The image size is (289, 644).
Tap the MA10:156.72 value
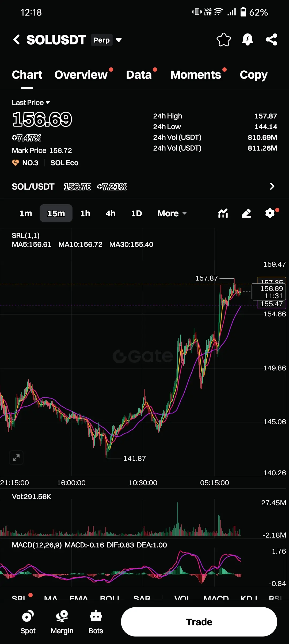(80, 244)
